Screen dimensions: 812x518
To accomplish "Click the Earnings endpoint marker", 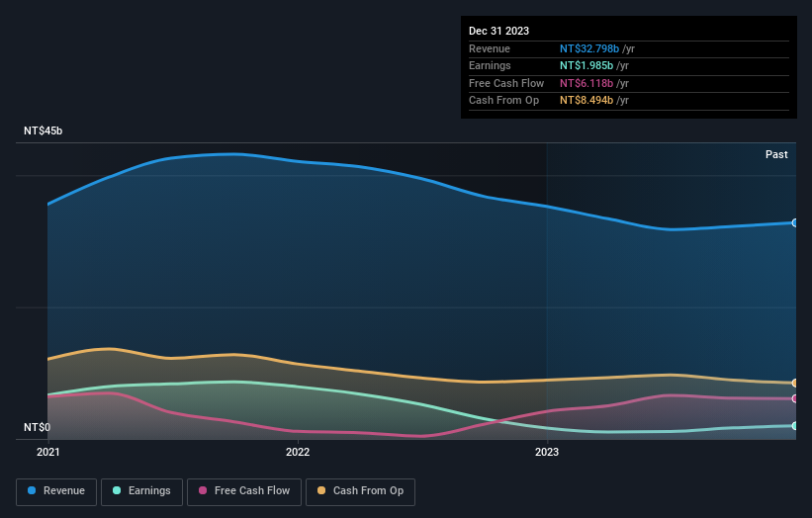I will tap(795, 426).
